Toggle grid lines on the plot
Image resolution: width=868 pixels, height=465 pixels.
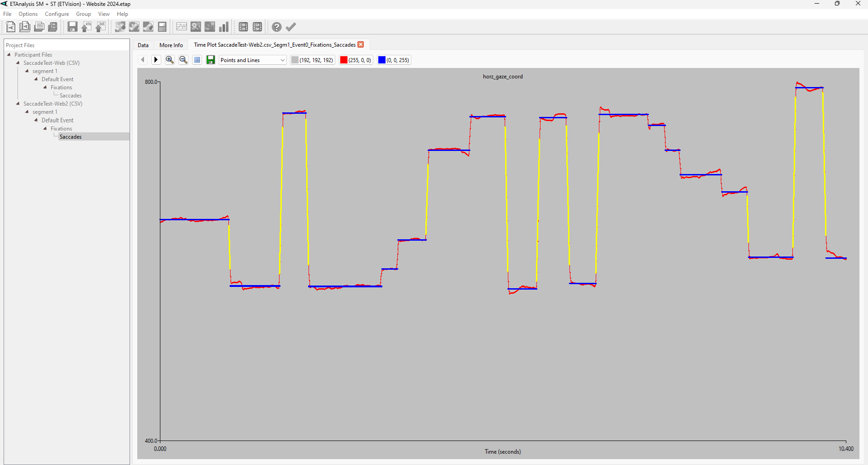(x=197, y=60)
